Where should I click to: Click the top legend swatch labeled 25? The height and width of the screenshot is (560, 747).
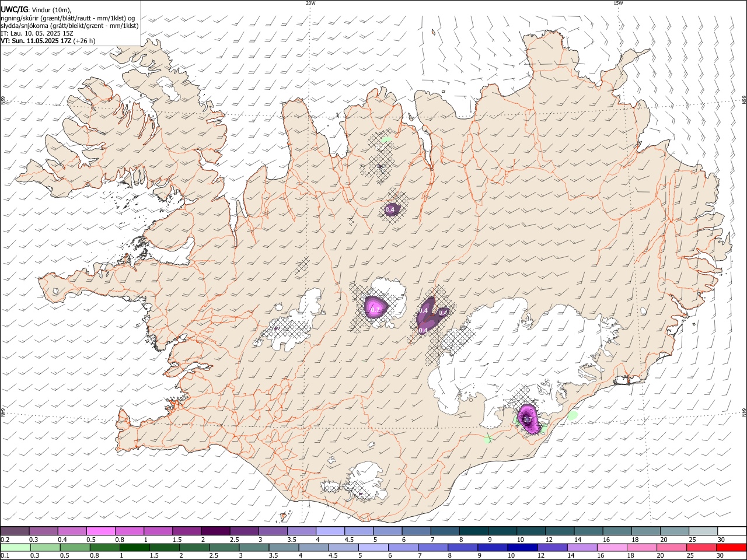pos(703,531)
